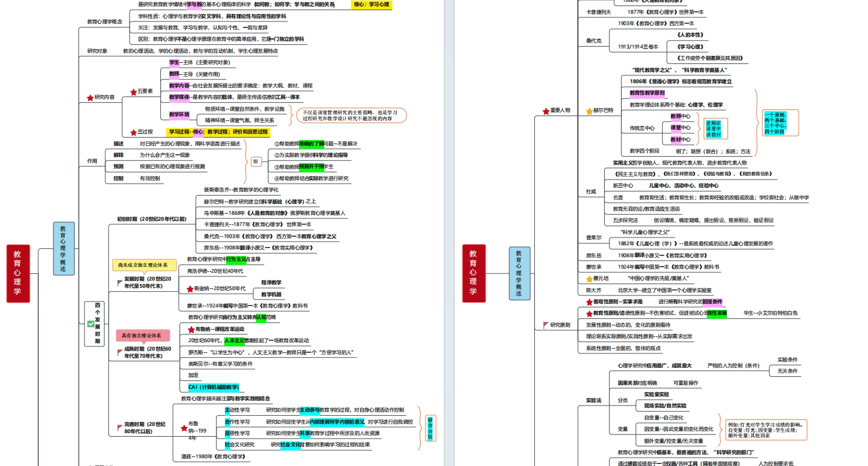Select the blue 教育心理学概述 node in right map
The width and height of the screenshot is (868, 466).
(519, 273)
